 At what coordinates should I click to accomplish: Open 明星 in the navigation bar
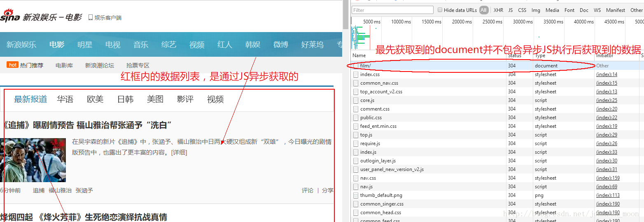point(85,44)
